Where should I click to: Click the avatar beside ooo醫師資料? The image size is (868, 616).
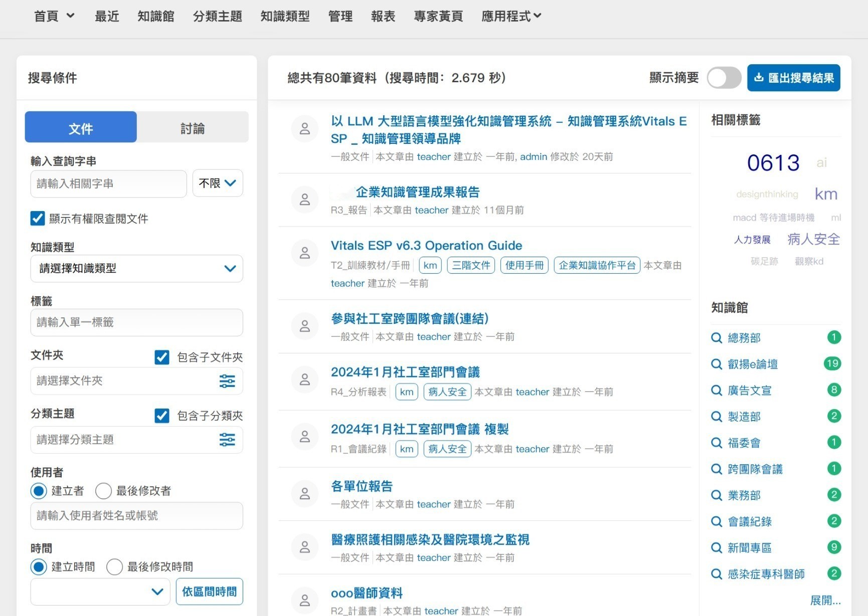[304, 600]
